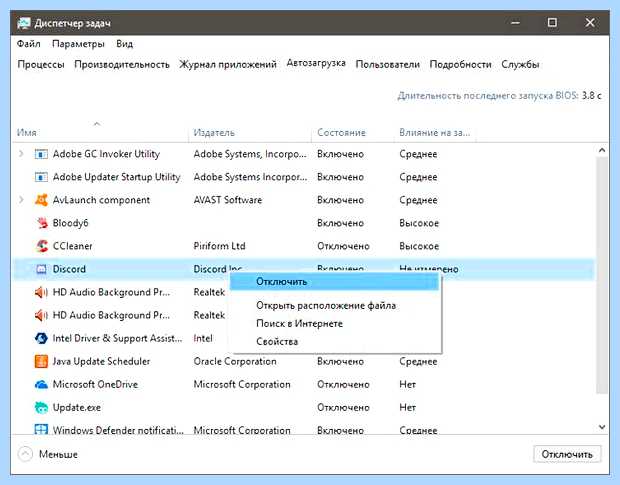Click the Меньше label

58,455
